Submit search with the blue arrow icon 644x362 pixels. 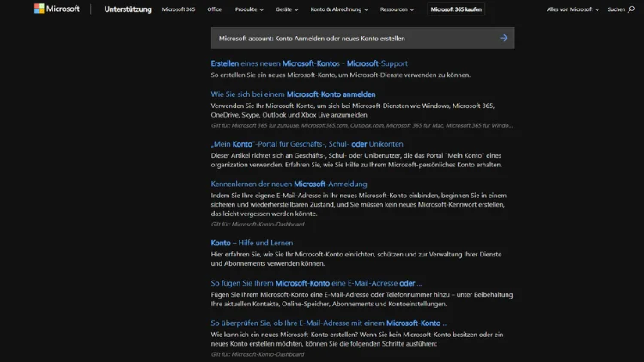coord(503,38)
